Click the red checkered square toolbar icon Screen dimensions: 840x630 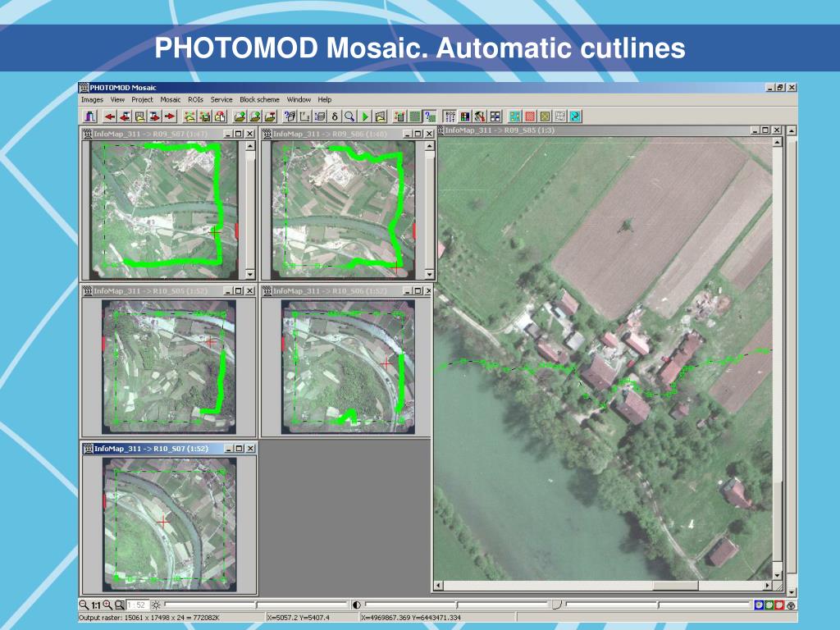(x=530, y=116)
